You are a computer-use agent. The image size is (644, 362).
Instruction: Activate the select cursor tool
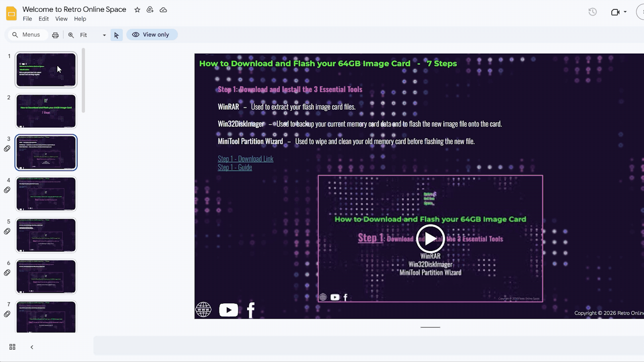116,35
